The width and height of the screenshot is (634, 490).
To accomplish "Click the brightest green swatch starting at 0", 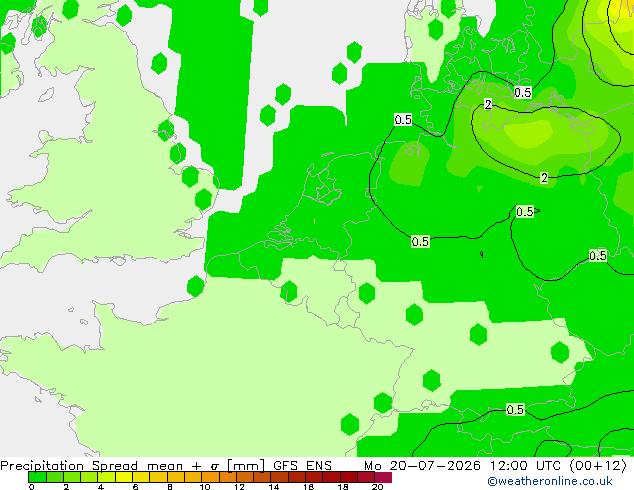I will [37, 477].
